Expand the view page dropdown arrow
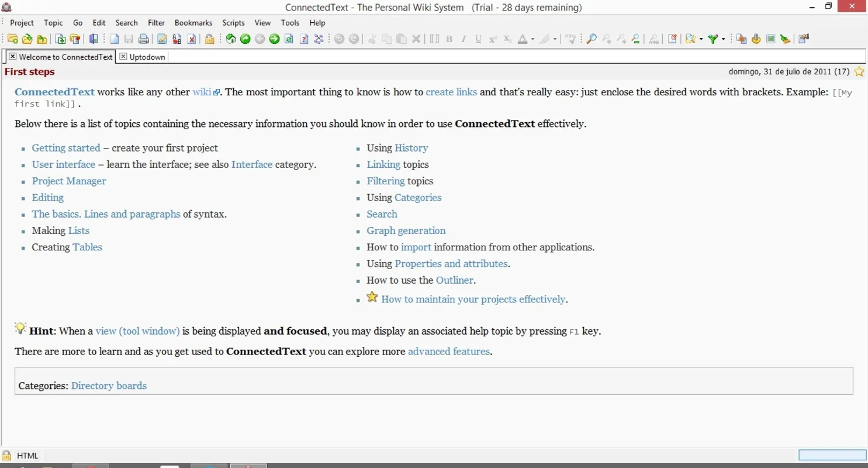 point(701,39)
